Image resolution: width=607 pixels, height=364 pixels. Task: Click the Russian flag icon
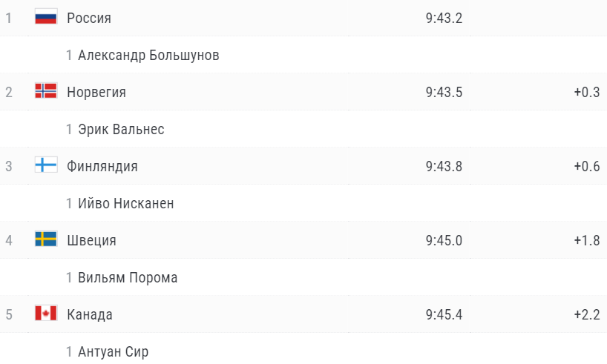[x=46, y=17]
